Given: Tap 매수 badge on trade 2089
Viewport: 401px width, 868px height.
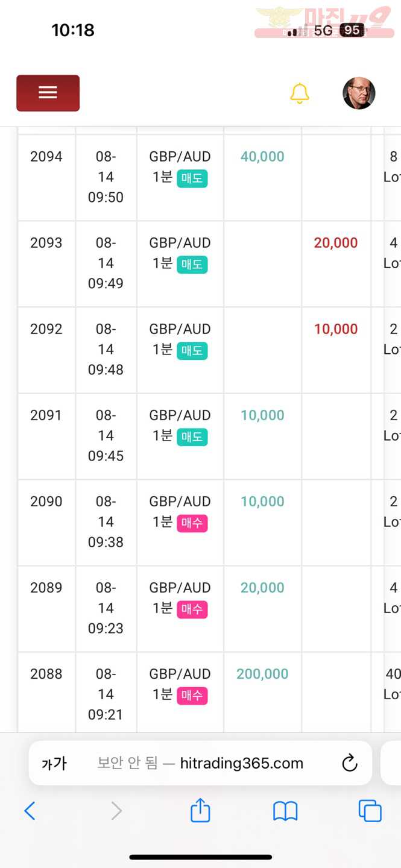Looking at the screenshot, I should coord(192,609).
